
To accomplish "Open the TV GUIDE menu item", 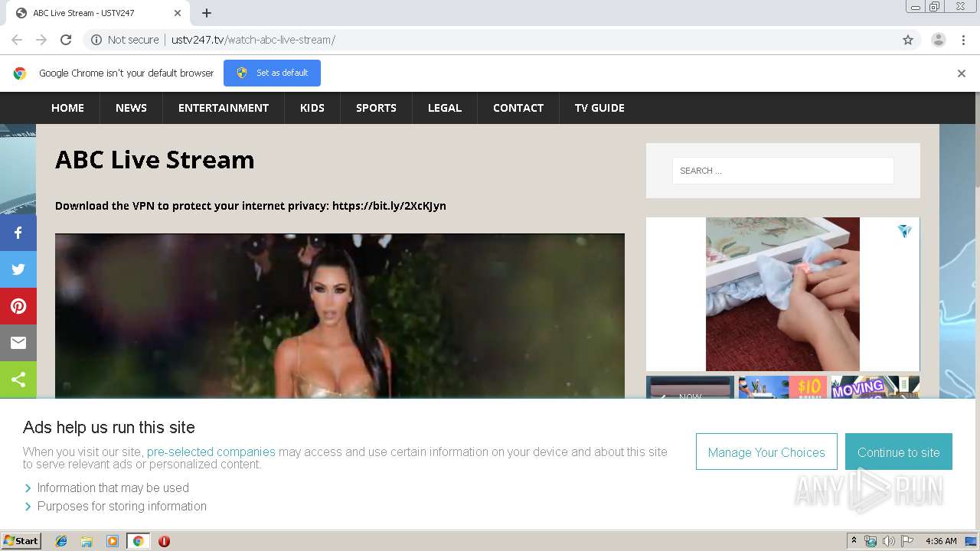I will [599, 108].
